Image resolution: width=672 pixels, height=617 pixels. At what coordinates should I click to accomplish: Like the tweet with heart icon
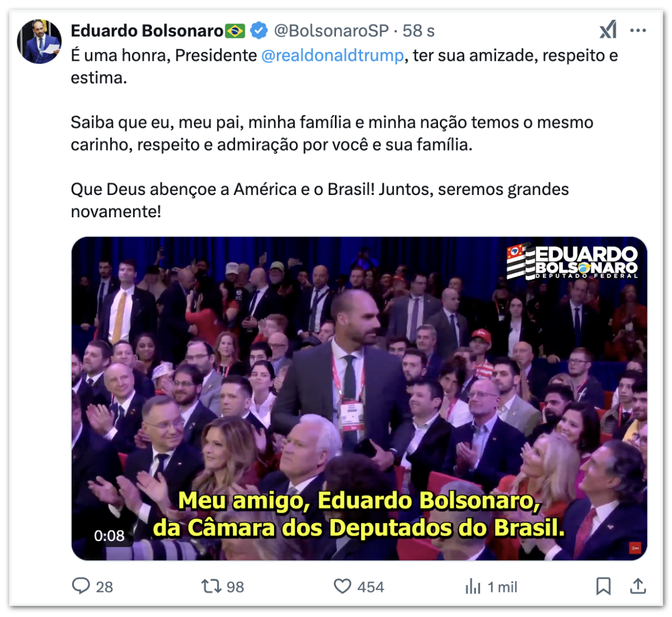point(343,586)
